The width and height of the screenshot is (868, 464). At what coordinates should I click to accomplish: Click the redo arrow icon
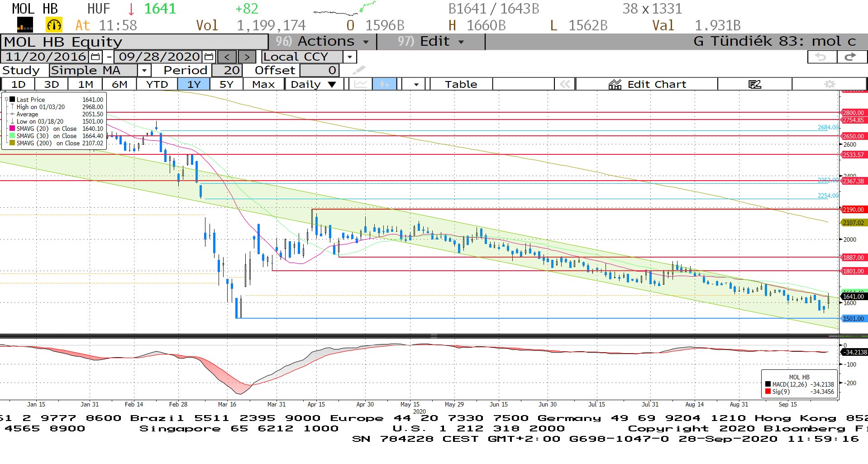tap(852, 57)
